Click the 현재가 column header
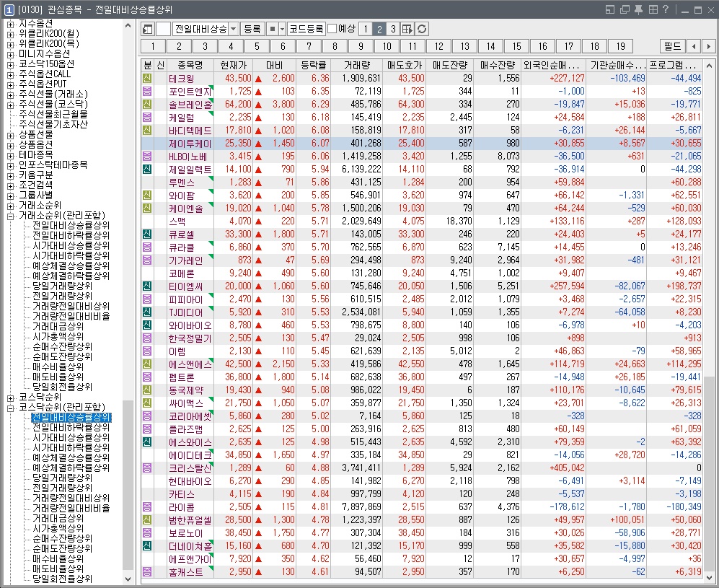The width and height of the screenshot is (719, 588). (x=234, y=65)
